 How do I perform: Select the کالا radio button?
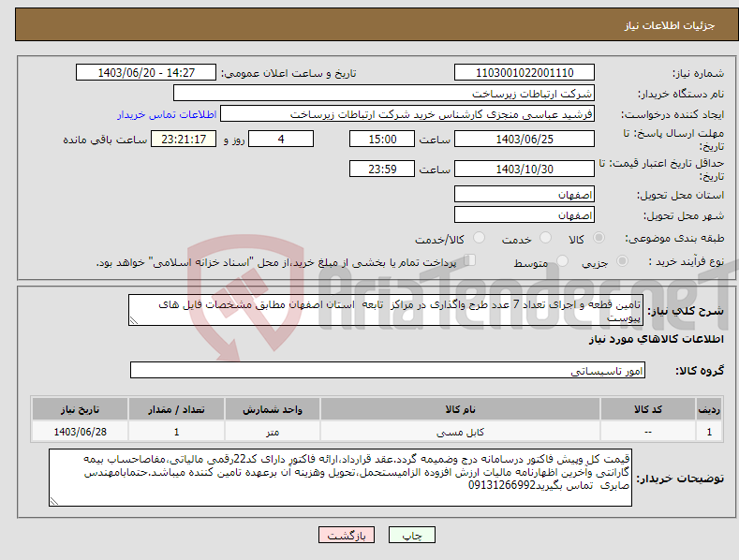coord(599,238)
